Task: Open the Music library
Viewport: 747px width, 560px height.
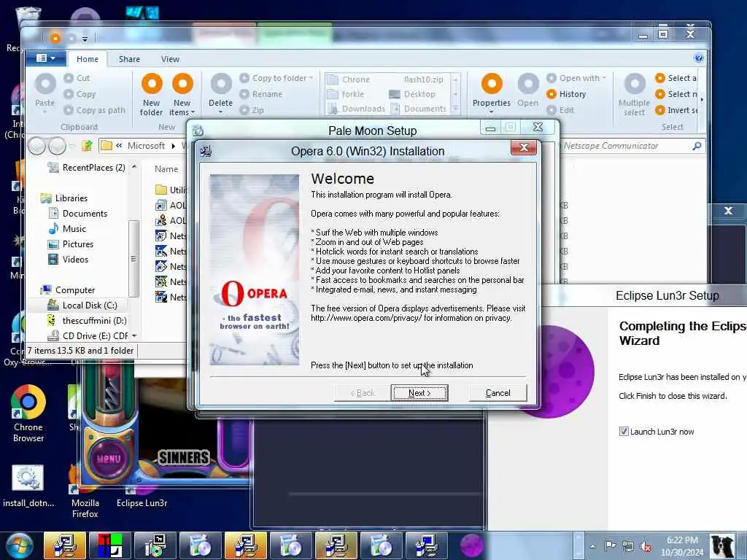Action: [67, 228]
